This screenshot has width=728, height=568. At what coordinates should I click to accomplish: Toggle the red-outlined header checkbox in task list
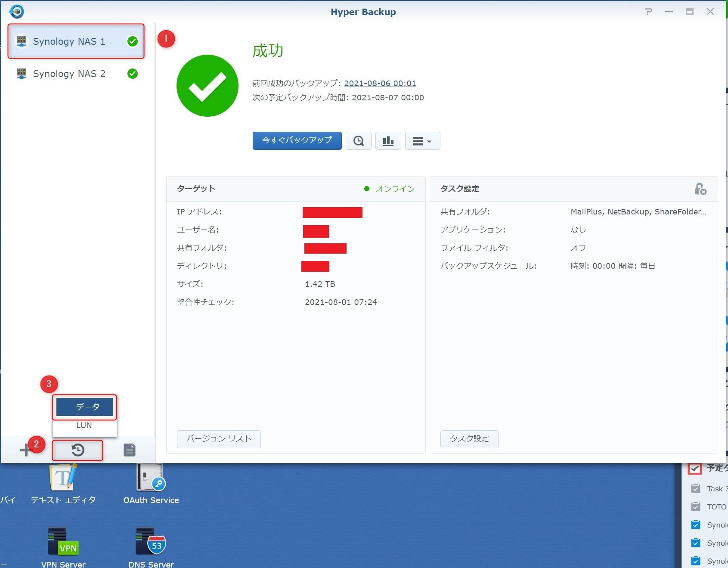coord(695,468)
